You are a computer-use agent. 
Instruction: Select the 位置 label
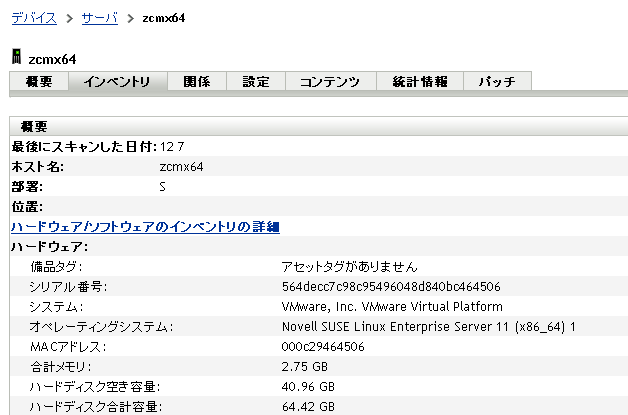tap(27, 207)
